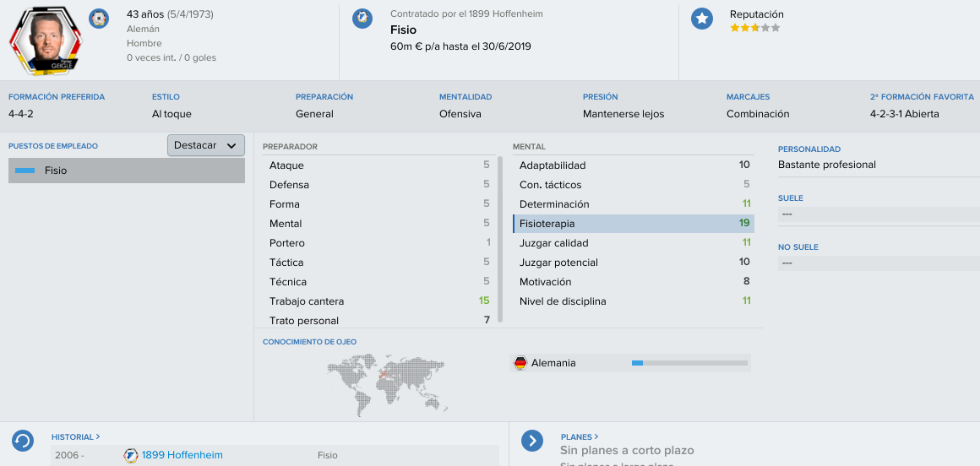
Task: Open the Destacar dropdown
Action: click(205, 145)
